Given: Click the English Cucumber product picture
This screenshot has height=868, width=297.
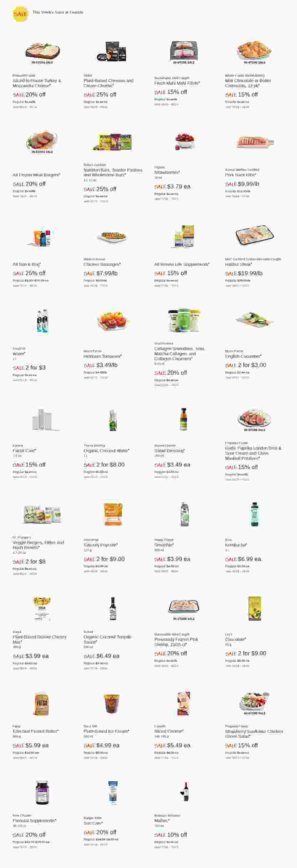Looking at the screenshot, I should tap(255, 320).
